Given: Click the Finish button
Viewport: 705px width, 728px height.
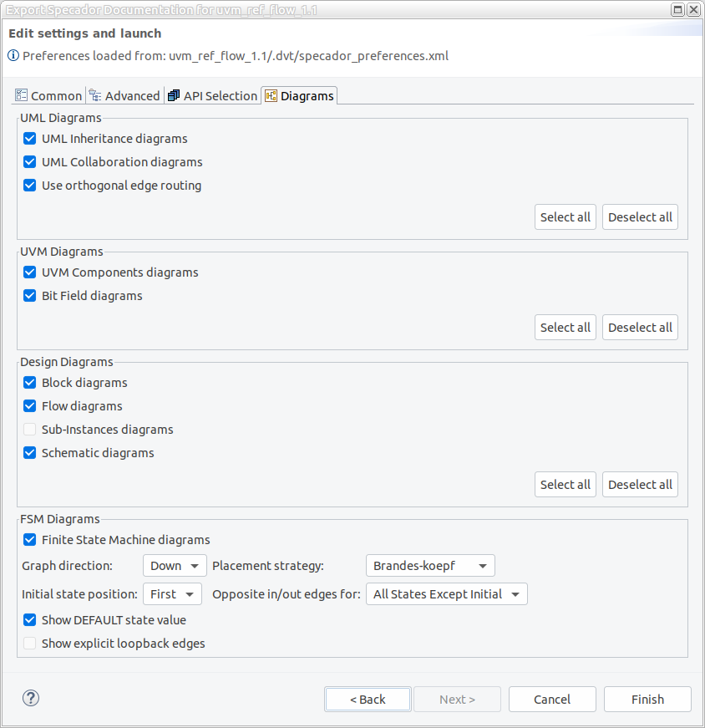Looking at the screenshot, I should [647, 699].
